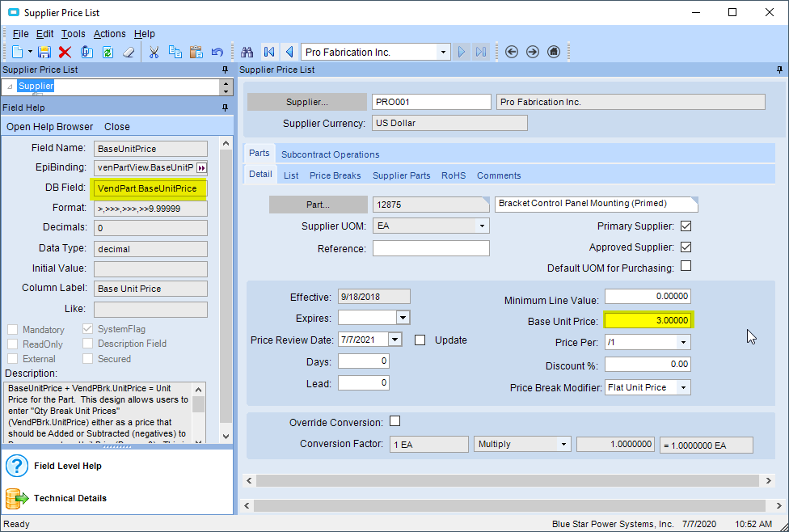The width and height of the screenshot is (789, 532).
Task: Open the Price Per dropdown
Action: coord(683,342)
